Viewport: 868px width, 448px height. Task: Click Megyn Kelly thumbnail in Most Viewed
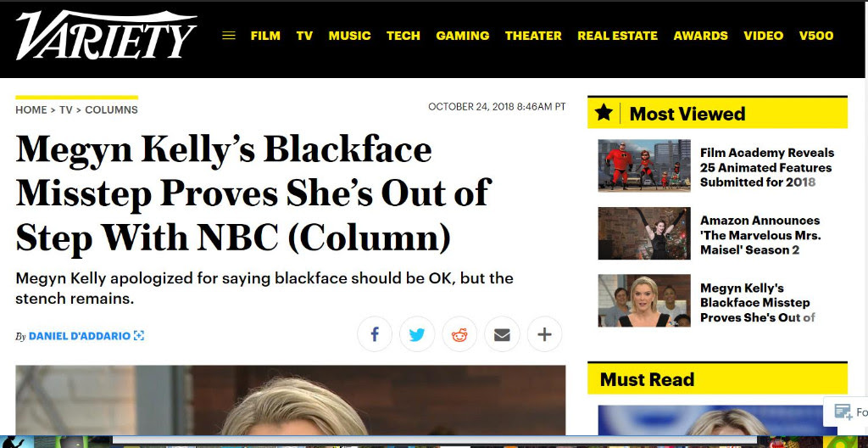click(644, 300)
